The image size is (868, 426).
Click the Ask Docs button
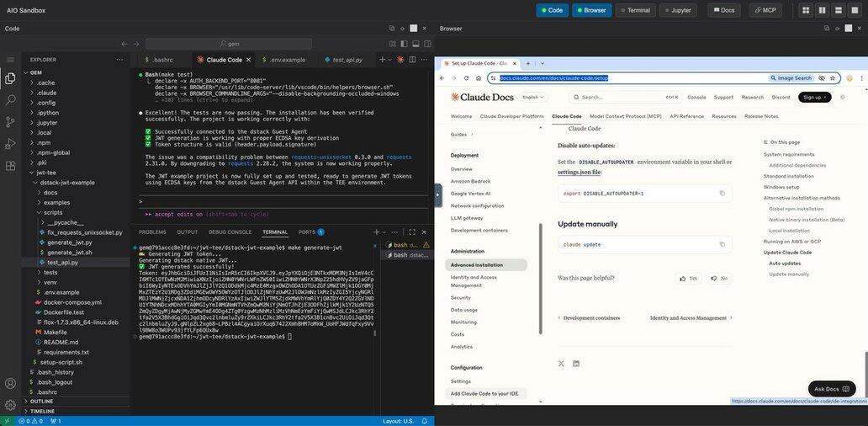(832, 389)
